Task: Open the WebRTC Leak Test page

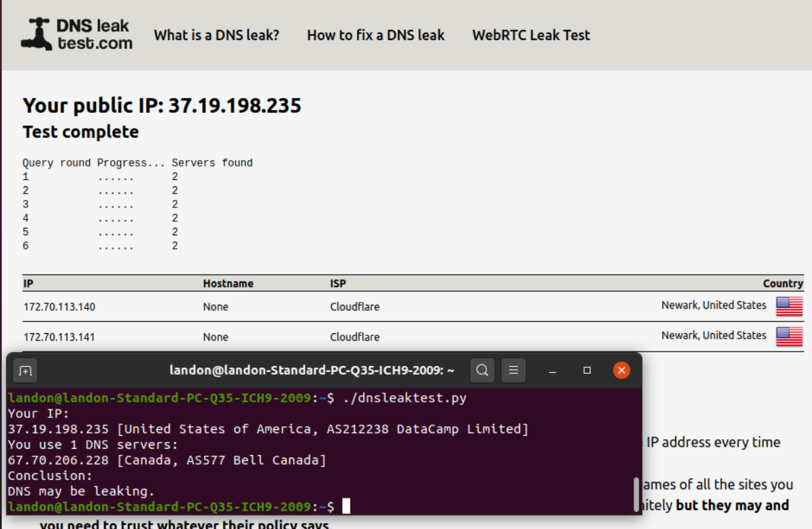Action: 531,35
